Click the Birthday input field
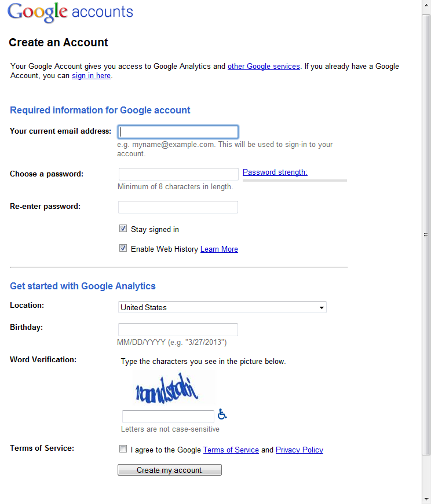The height and width of the screenshot is (504, 431). point(178,330)
